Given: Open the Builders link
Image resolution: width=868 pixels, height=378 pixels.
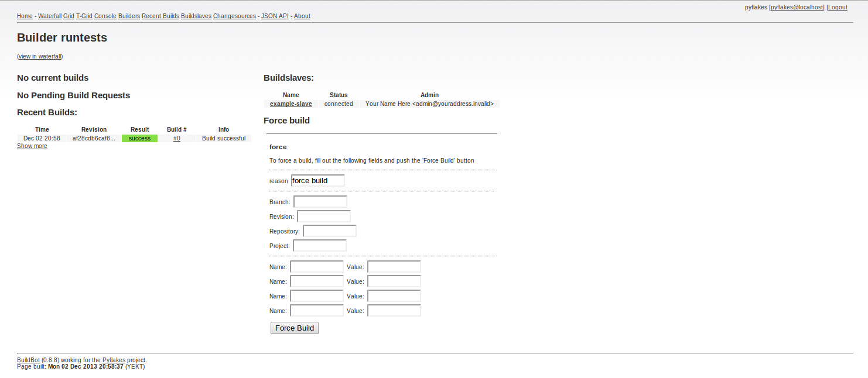Looking at the screenshot, I should 129,16.
